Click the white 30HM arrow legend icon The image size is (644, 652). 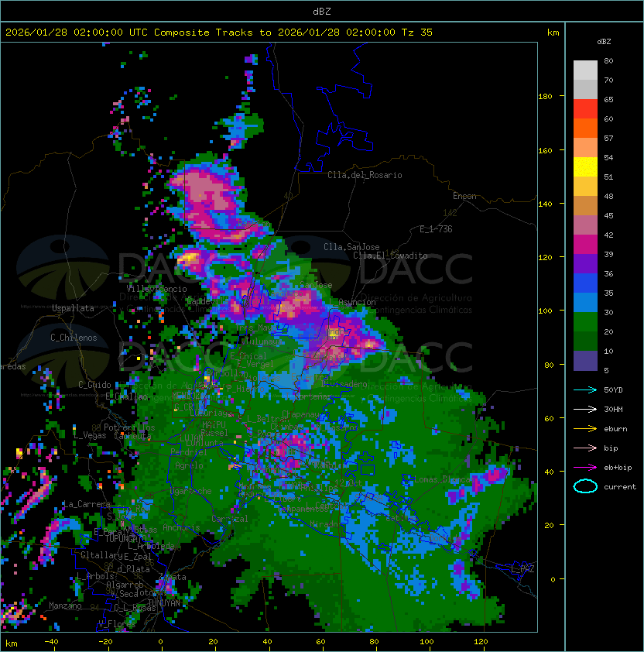[x=585, y=409]
